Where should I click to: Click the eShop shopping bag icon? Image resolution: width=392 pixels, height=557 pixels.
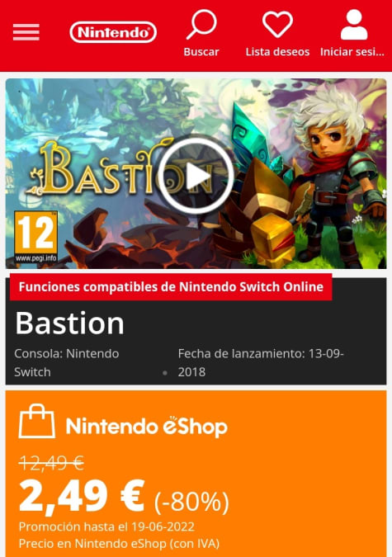37,421
